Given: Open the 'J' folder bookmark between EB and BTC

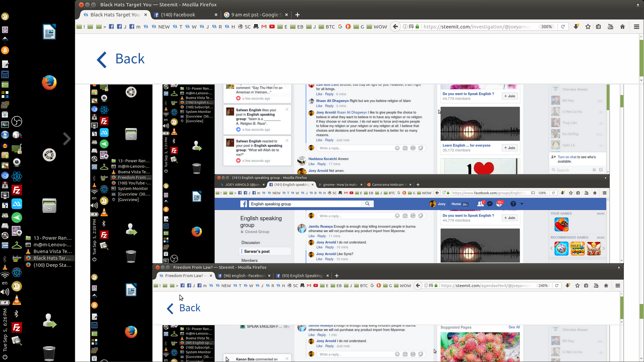Looking at the screenshot, I should [x=311, y=26].
